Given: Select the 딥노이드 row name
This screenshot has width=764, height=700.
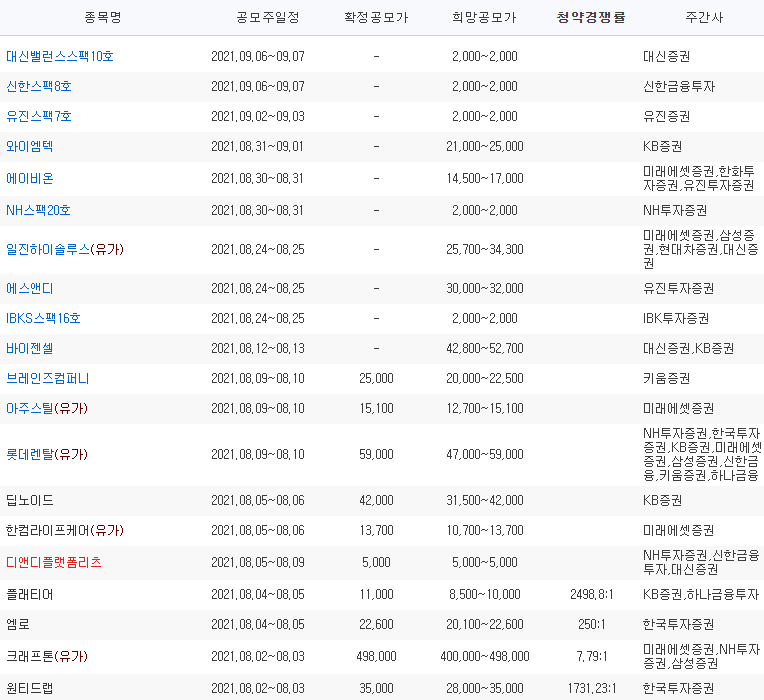Looking at the screenshot, I should tap(29, 501).
